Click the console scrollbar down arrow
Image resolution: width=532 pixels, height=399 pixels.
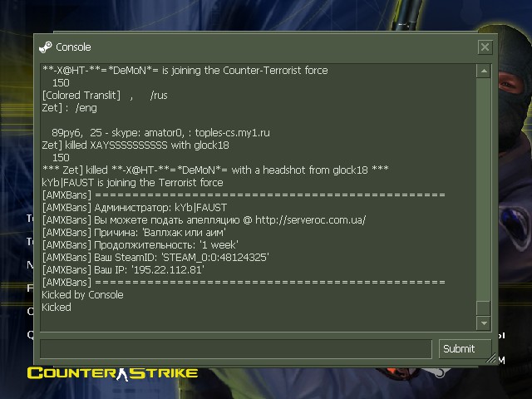(x=483, y=323)
